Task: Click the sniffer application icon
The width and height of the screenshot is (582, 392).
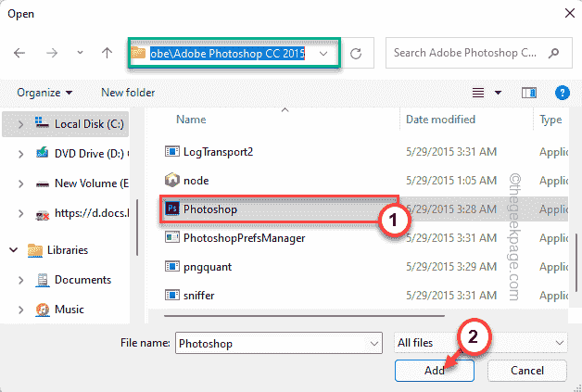Action: (x=171, y=295)
